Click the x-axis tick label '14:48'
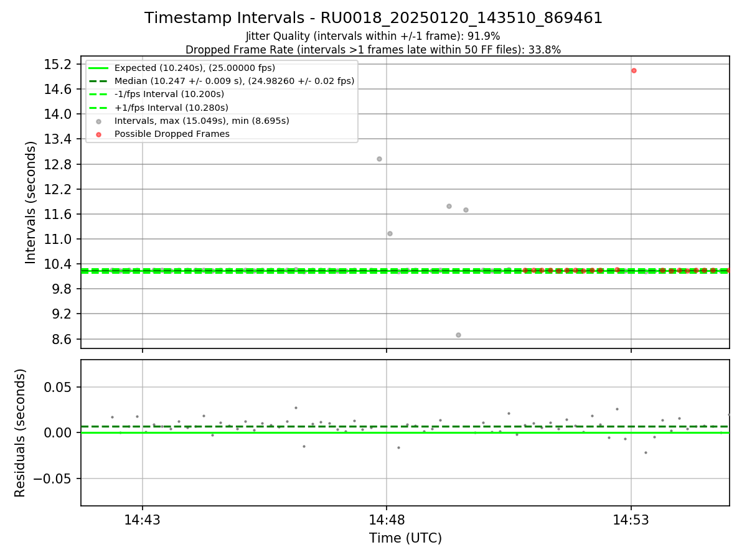 tap(387, 521)
